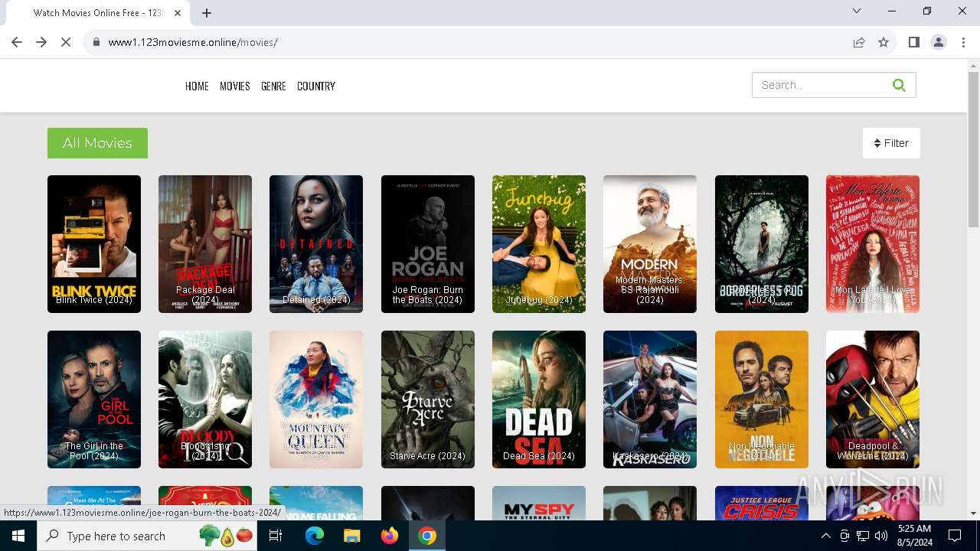
Task: Open the Windows Start menu
Action: click(18, 536)
